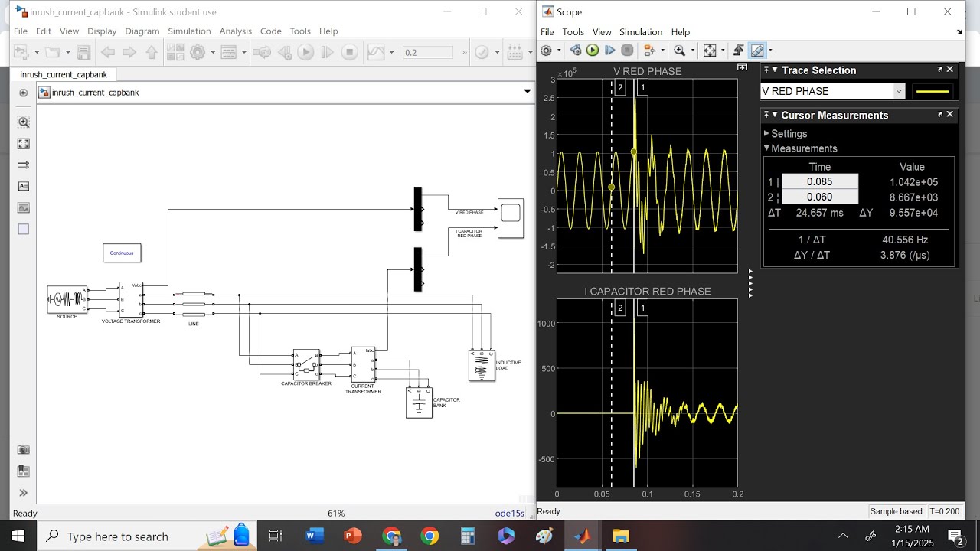Click the Model Advisor checkmark icon
Image resolution: width=980 pixels, height=551 pixels.
pos(482,52)
